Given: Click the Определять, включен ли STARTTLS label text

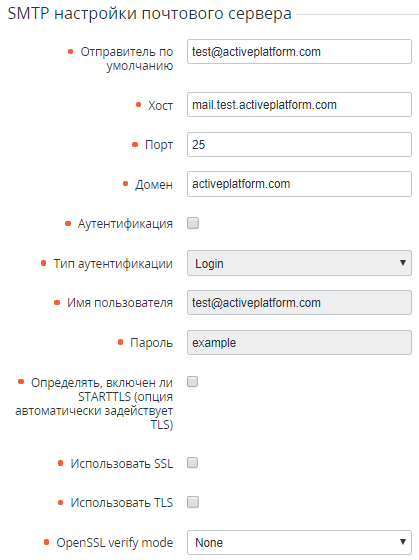Looking at the screenshot, I should [94, 404].
